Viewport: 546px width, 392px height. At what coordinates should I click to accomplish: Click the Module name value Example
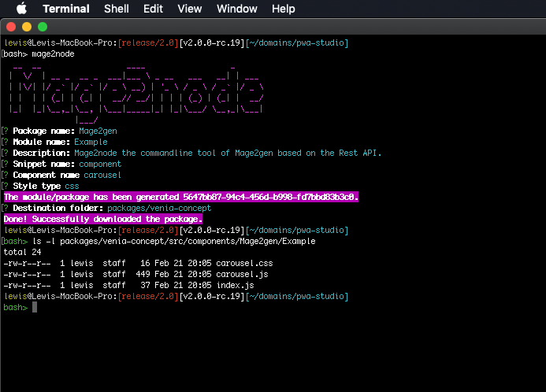(x=91, y=142)
